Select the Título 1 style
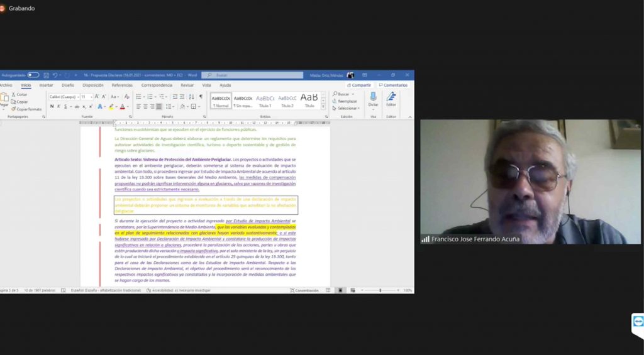Image resolution: width=644 pixels, height=355 pixels. click(265, 101)
